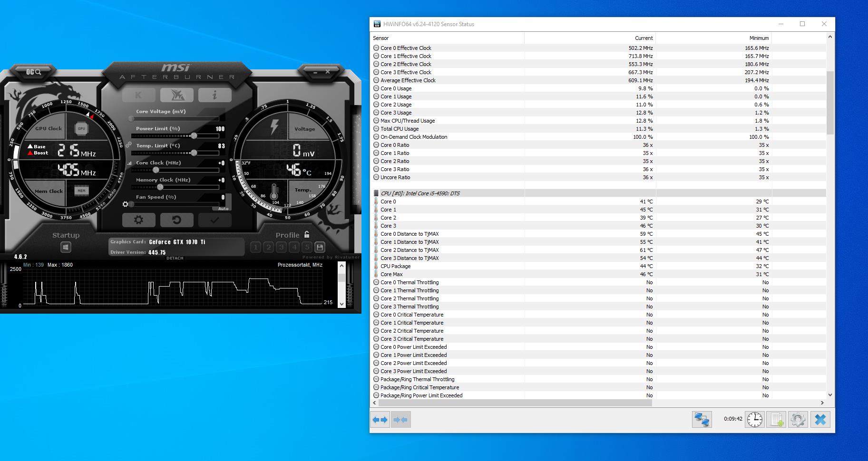Adjust the Temp. Limit slider handle

tap(194, 153)
